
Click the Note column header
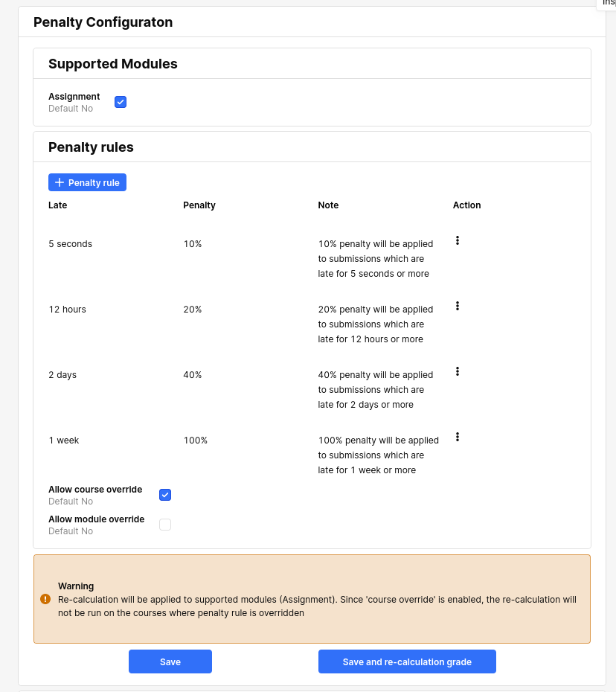328,205
